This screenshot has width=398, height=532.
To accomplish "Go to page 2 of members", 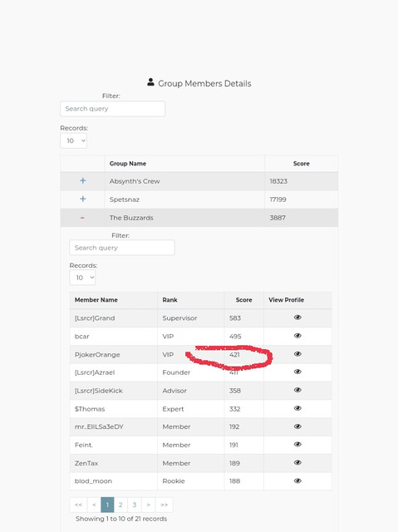I will click(120, 505).
